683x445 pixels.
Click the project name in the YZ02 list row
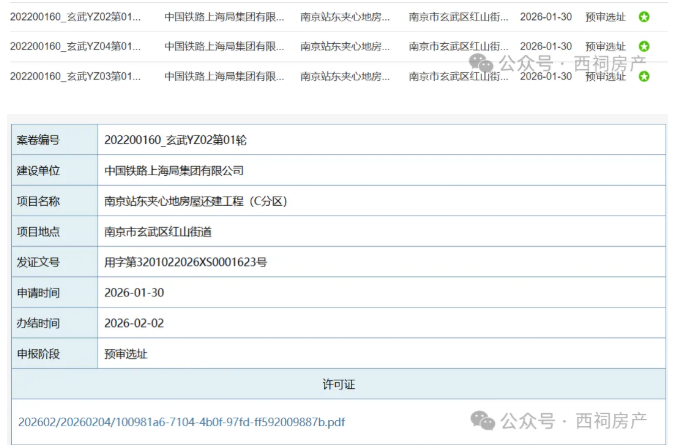pyautogui.click(x=345, y=17)
